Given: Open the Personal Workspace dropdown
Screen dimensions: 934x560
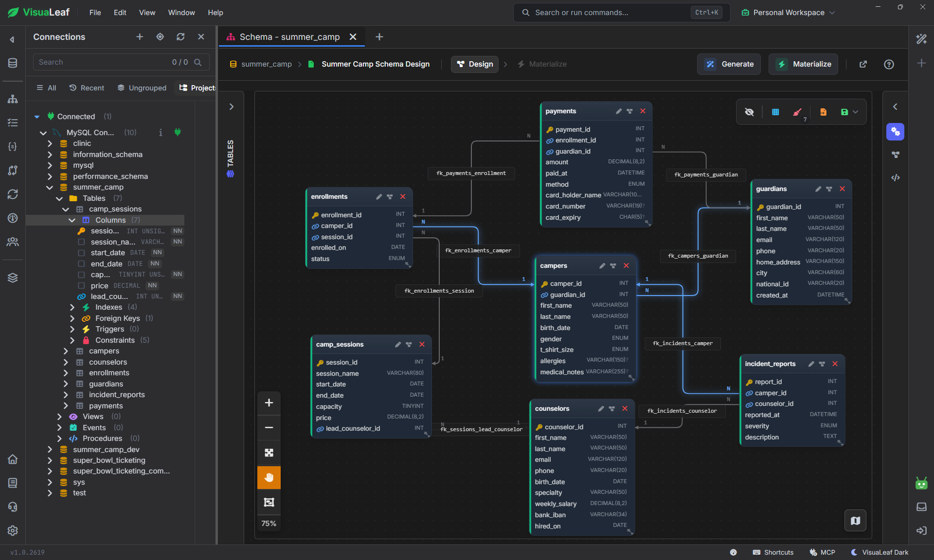Looking at the screenshot, I should (x=788, y=13).
